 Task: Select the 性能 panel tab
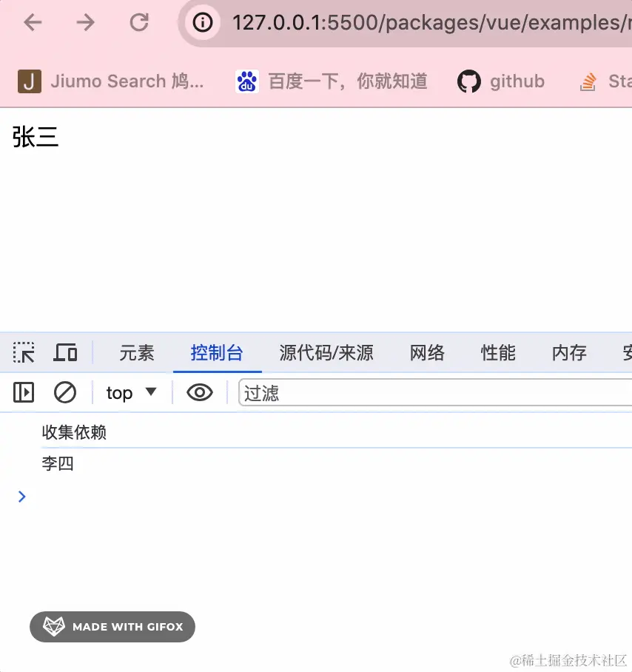[x=497, y=353]
